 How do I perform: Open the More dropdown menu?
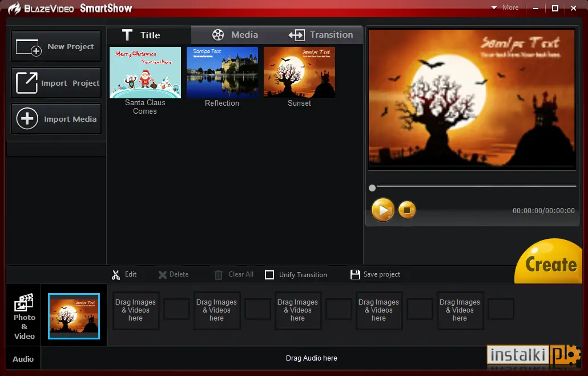coord(505,7)
